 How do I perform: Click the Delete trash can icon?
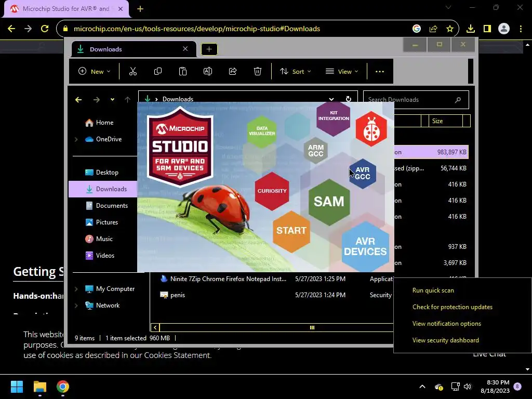(x=258, y=71)
